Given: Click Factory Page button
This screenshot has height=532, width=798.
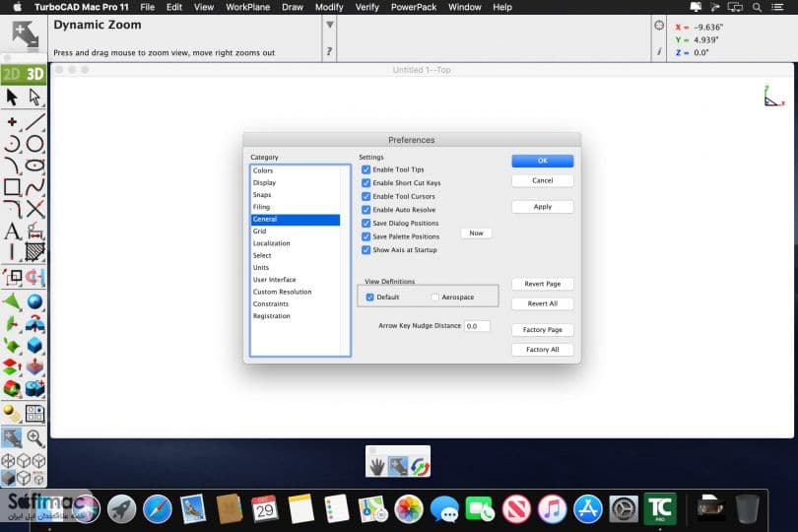Looking at the screenshot, I should point(543,330).
